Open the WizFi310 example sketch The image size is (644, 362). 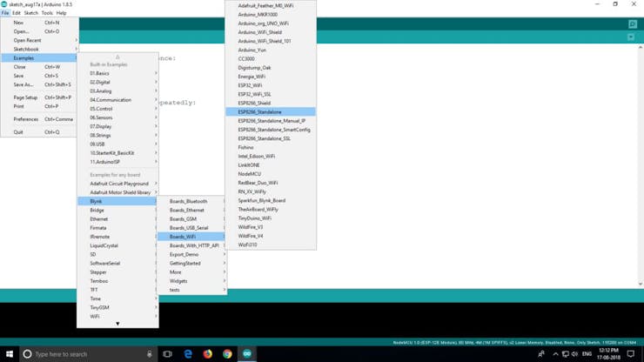271,245
